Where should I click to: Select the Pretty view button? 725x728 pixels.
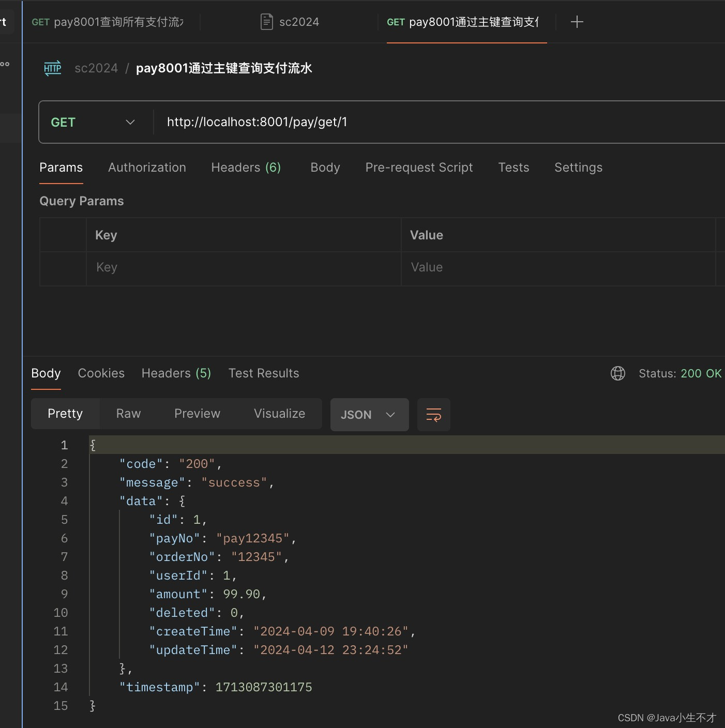65,414
